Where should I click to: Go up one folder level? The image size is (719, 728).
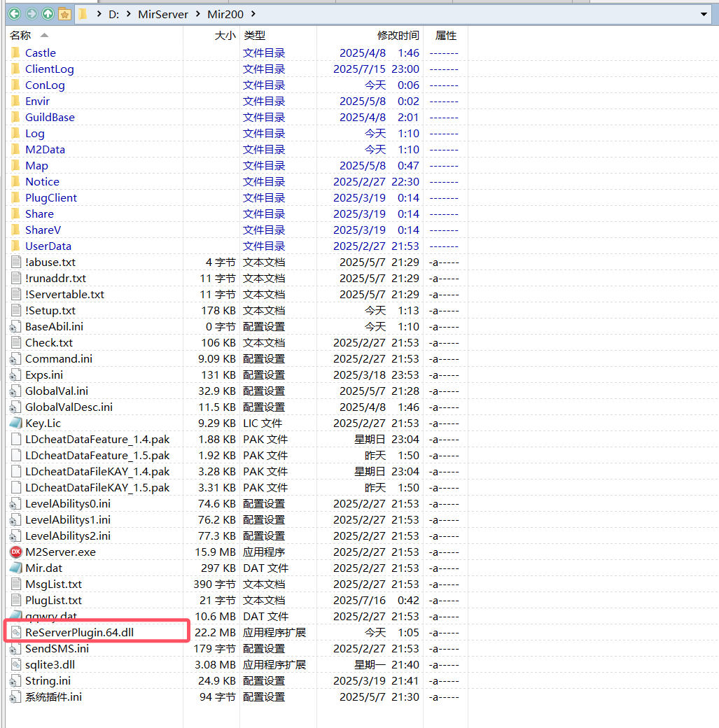click(x=48, y=14)
